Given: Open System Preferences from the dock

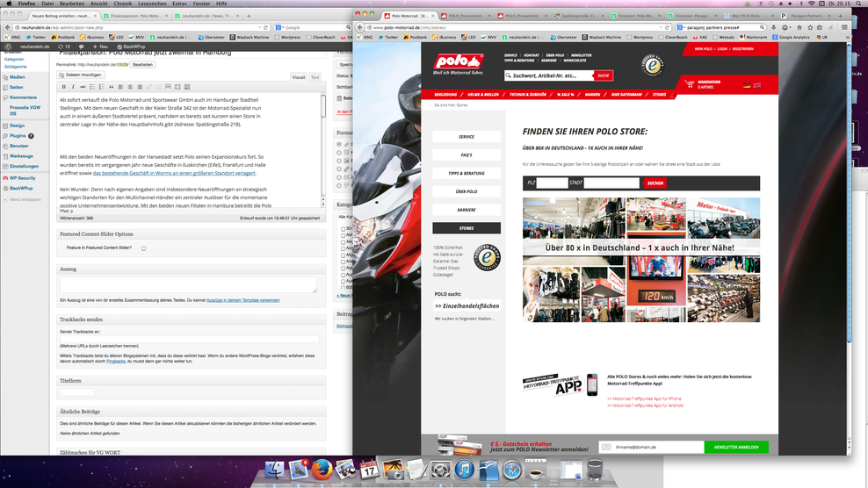Looking at the screenshot, I should tap(441, 470).
